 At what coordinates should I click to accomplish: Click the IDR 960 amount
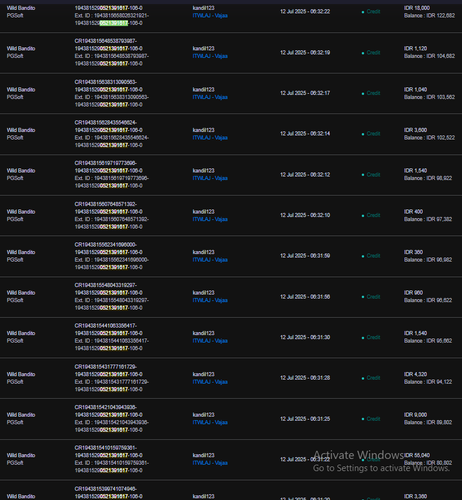(413, 293)
